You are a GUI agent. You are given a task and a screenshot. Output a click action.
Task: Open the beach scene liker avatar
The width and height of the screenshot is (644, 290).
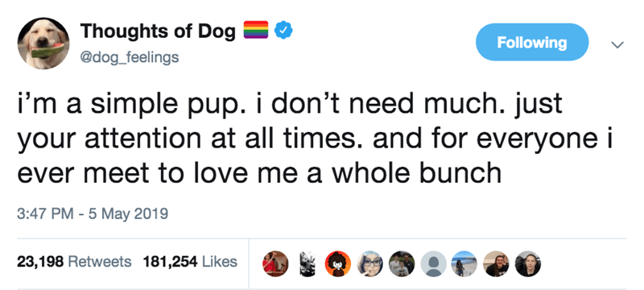pyautogui.click(x=464, y=263)
